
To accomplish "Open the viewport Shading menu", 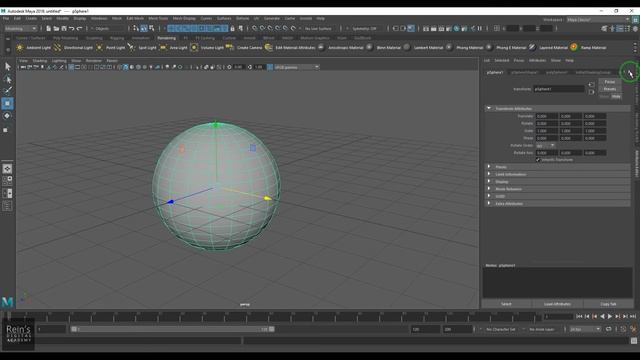I will tap(40, 60).
